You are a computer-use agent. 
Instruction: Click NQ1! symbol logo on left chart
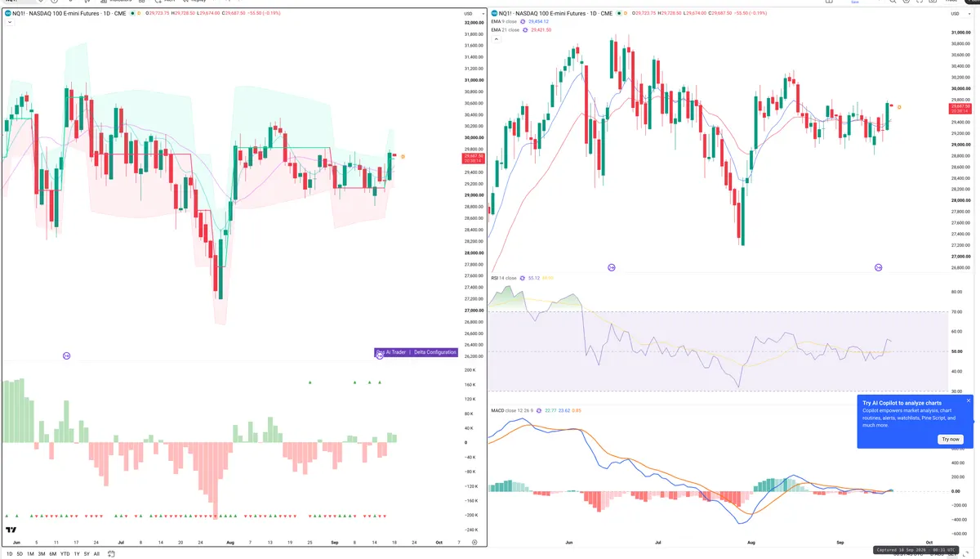point(8,13)
